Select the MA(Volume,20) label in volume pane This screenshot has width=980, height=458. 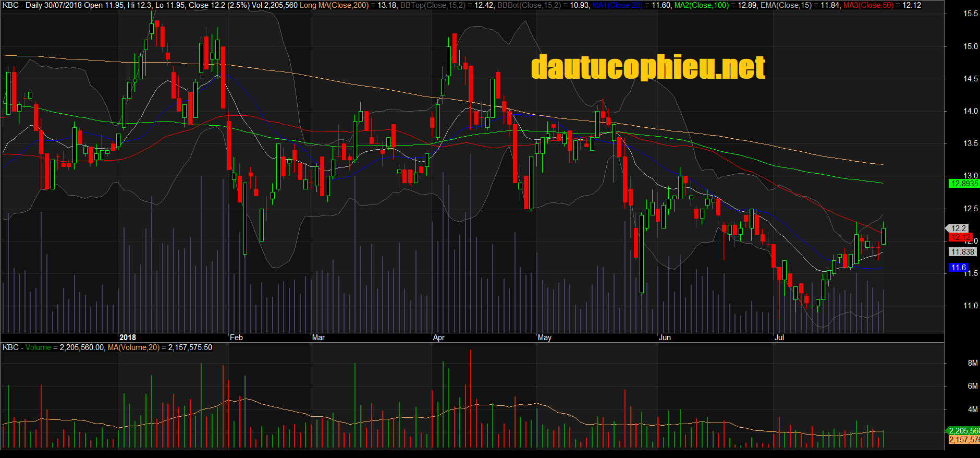coord(133,347)
